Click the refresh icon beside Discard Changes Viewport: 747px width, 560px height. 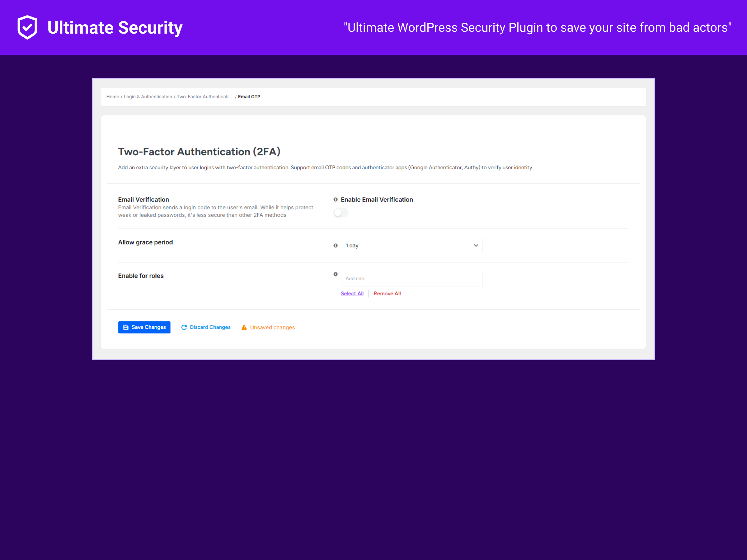click(x=184, y=327)
